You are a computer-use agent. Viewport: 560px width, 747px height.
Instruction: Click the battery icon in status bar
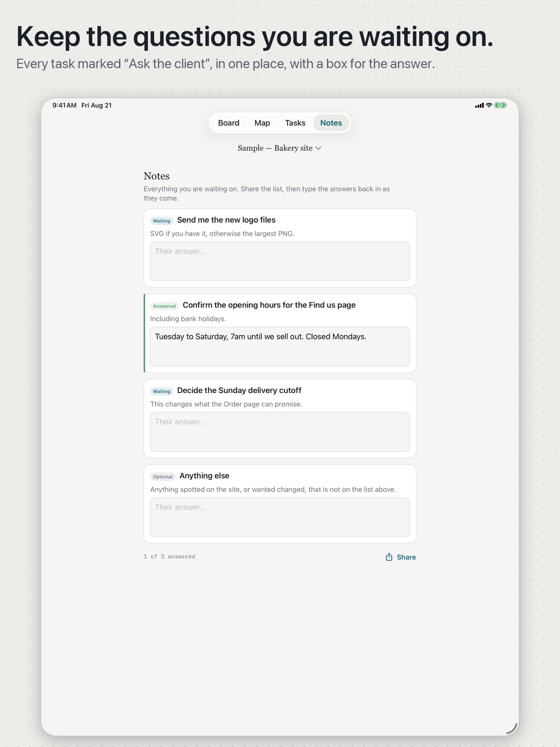click(501, 106)
